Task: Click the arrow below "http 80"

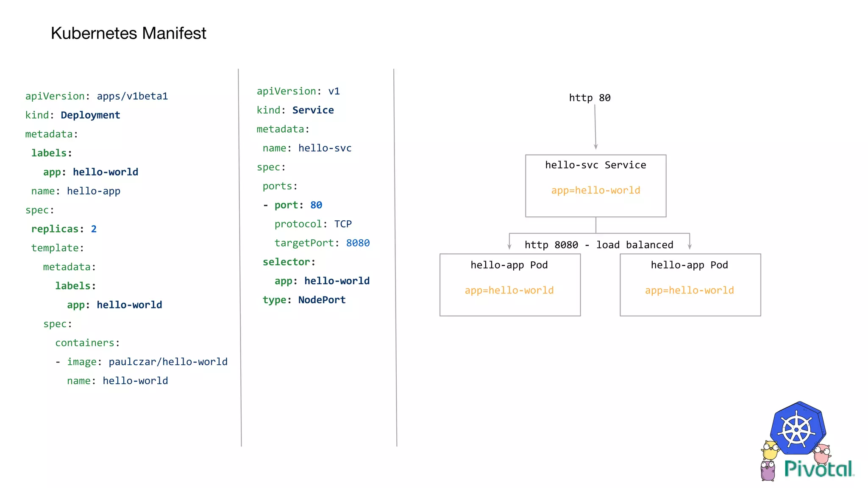Action: pos(595,127)
